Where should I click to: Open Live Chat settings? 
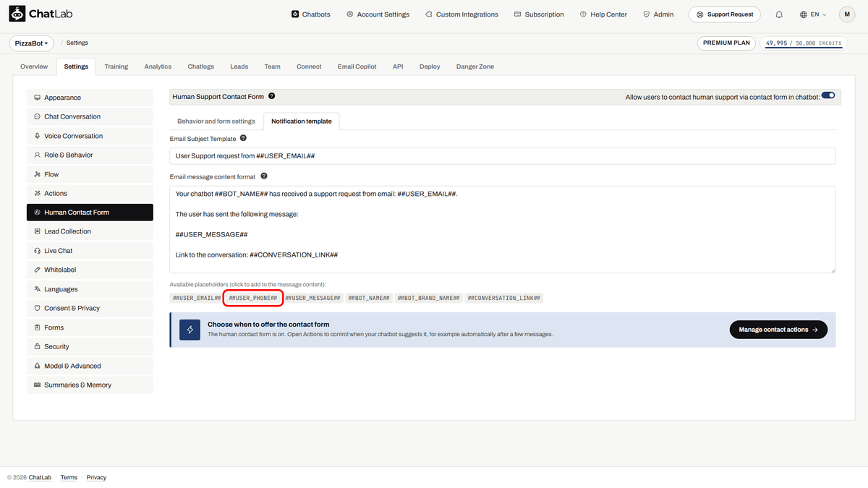tap(90, 251)
